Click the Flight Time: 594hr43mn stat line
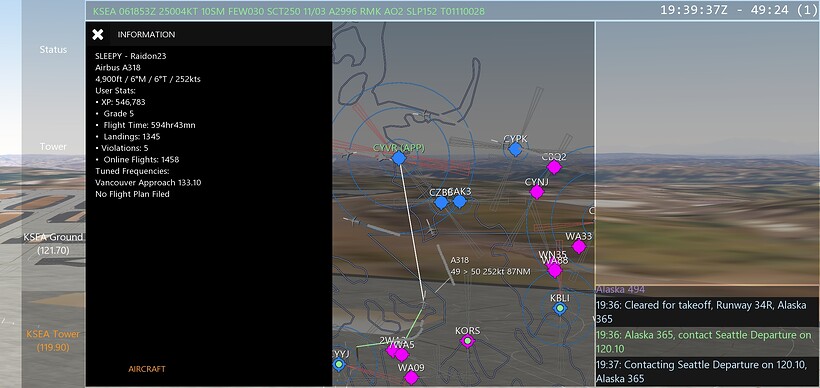Image resolution: width=820 pixels, height=388 pixels. (x=145, y=125)
